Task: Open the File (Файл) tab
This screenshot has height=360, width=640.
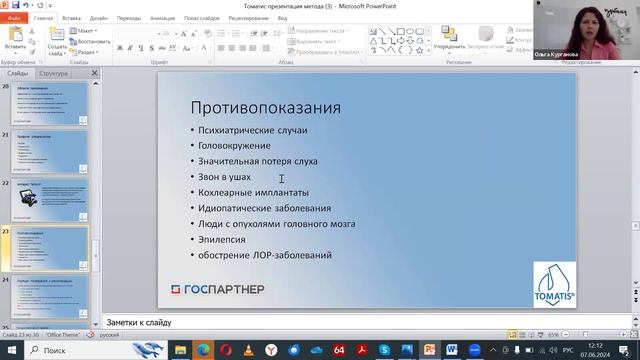Action: [x=14, y=18]
